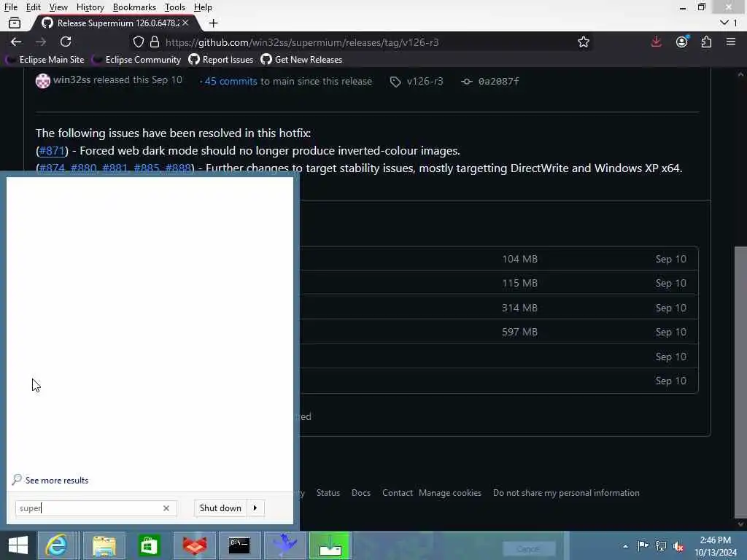Open the Edit menu
Screen dimensions: 747x560
click(33, 7)
